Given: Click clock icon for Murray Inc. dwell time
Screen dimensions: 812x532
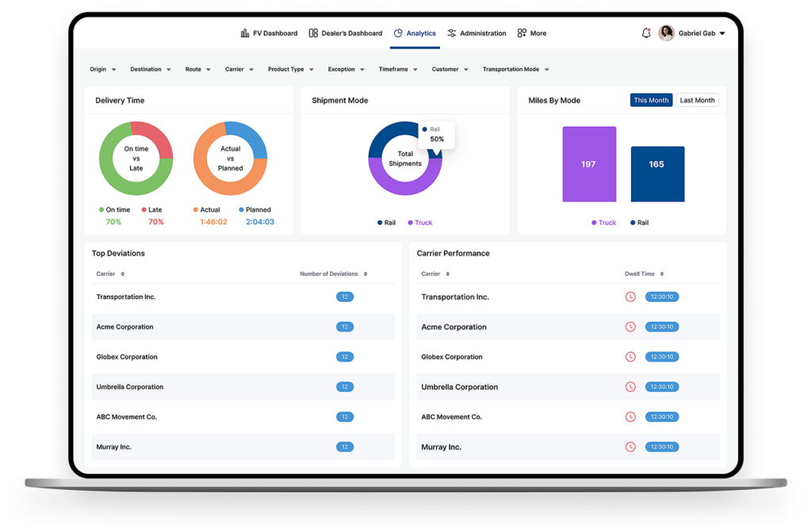Looking at the screenshot, I should click(630, 447).
